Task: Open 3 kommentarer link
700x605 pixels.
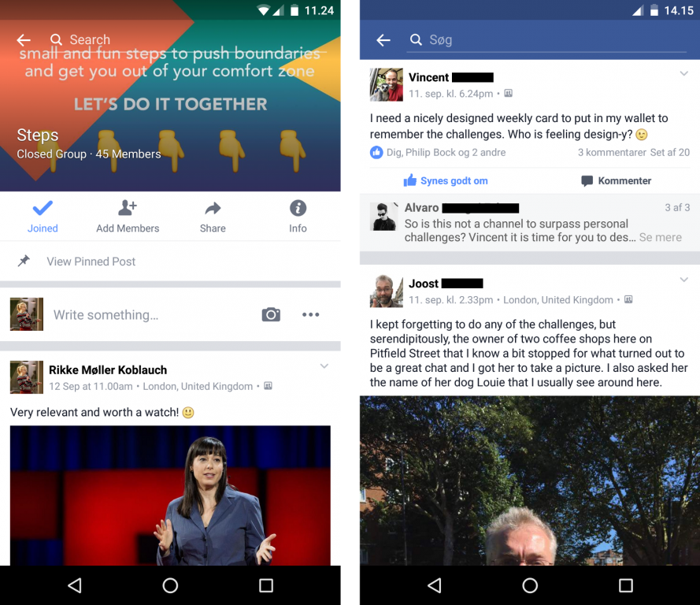Action: pos(612,153)
